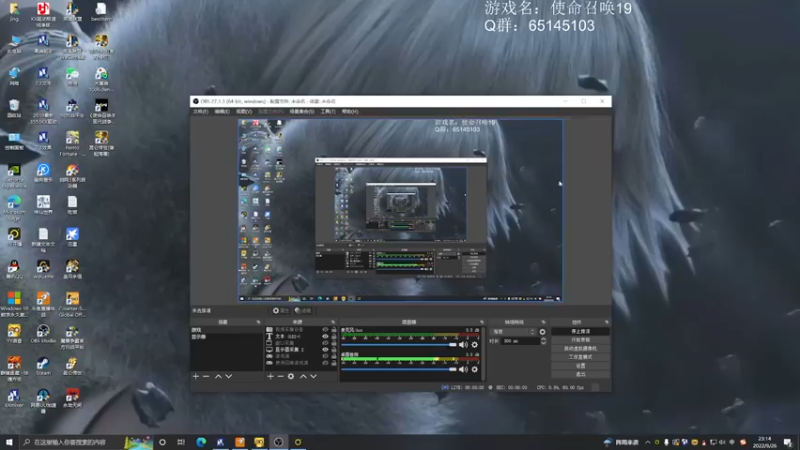Open the WeChat desktop shortcut
The image size is (800, 450).
[x=72, y=77]
